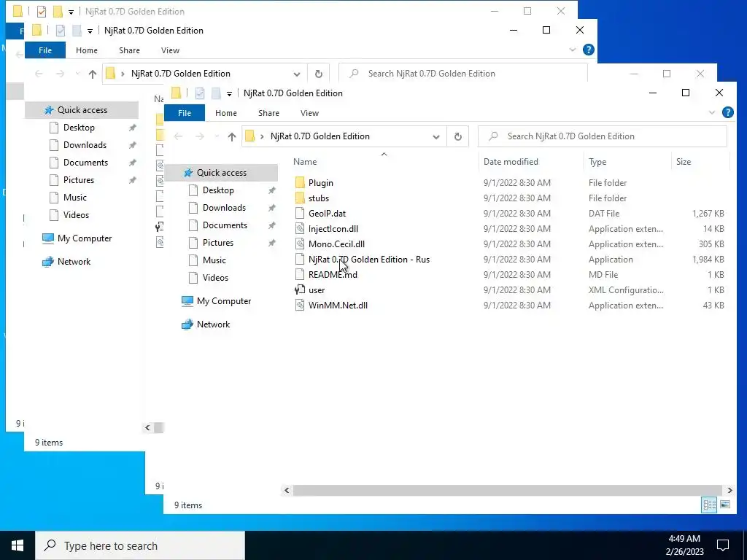
Task: Click the blue Help icon in front window
Action: click(727, 112)
